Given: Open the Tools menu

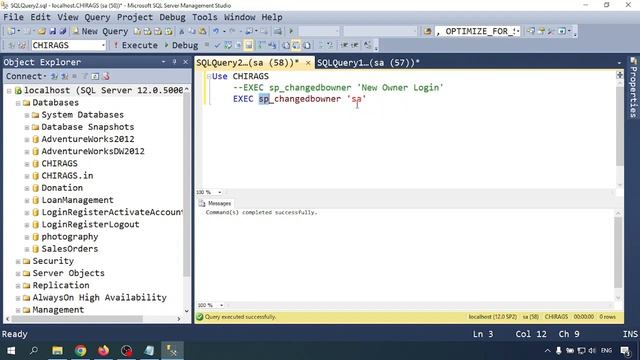Looking at the screenshot, I should 204,17.
